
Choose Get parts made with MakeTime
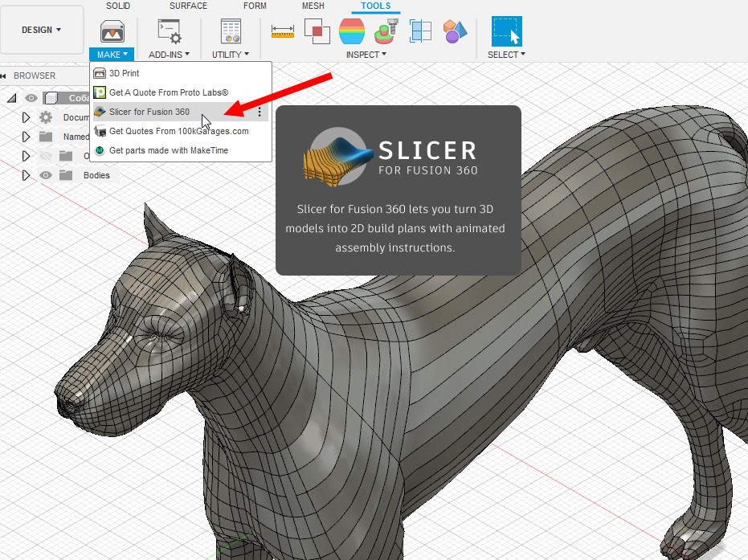tap(181, 150)
